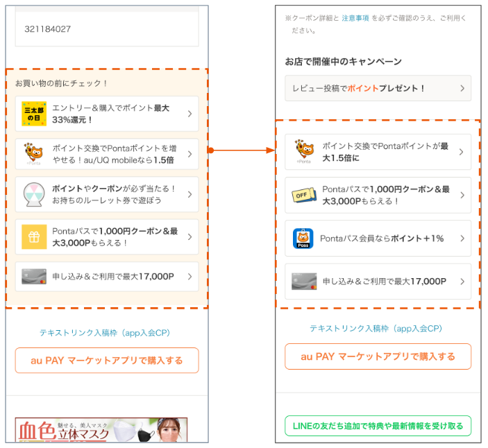The width and height of the screenshot is (488, 448).
Task: Click the 三太郎の日 yellow icon
Action: (33, 114)
